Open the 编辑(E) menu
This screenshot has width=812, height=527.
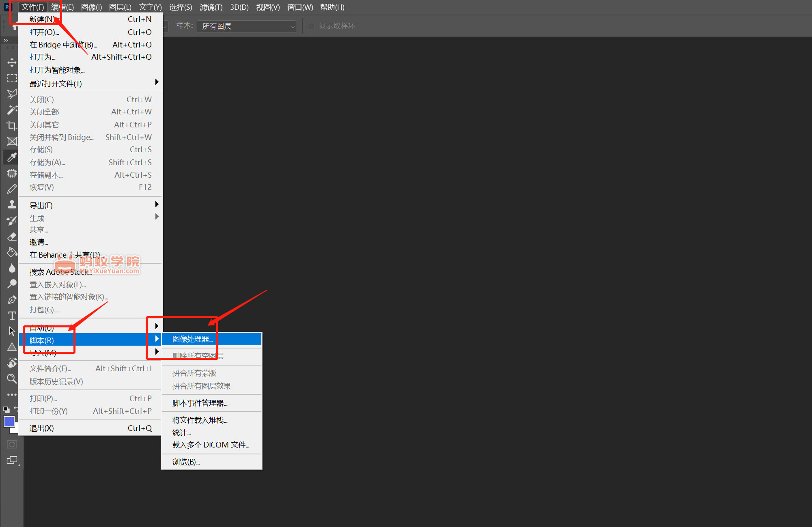pos(62,7)
